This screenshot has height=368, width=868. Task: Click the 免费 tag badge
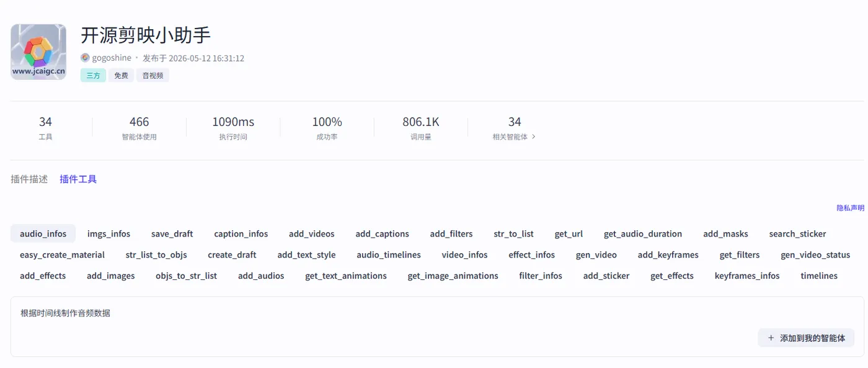point(121,76)
